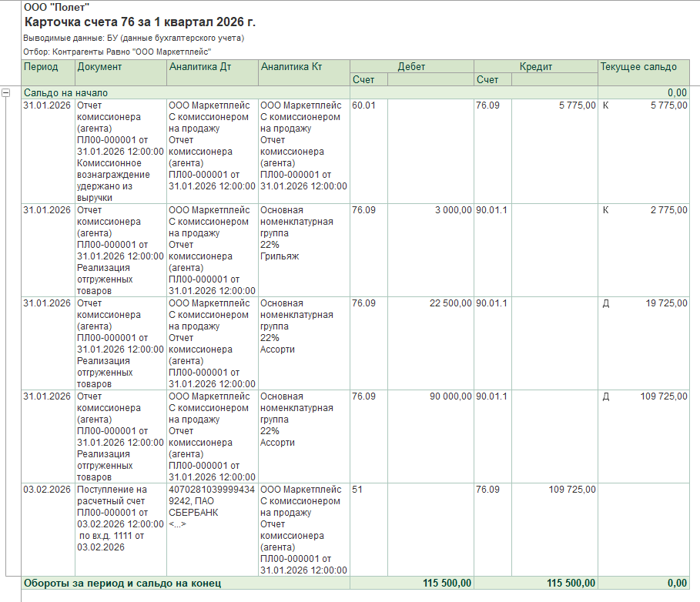Select the debit amount 90 000,00 cell
This screenshot has height=602, width=700.
point(430,396)
